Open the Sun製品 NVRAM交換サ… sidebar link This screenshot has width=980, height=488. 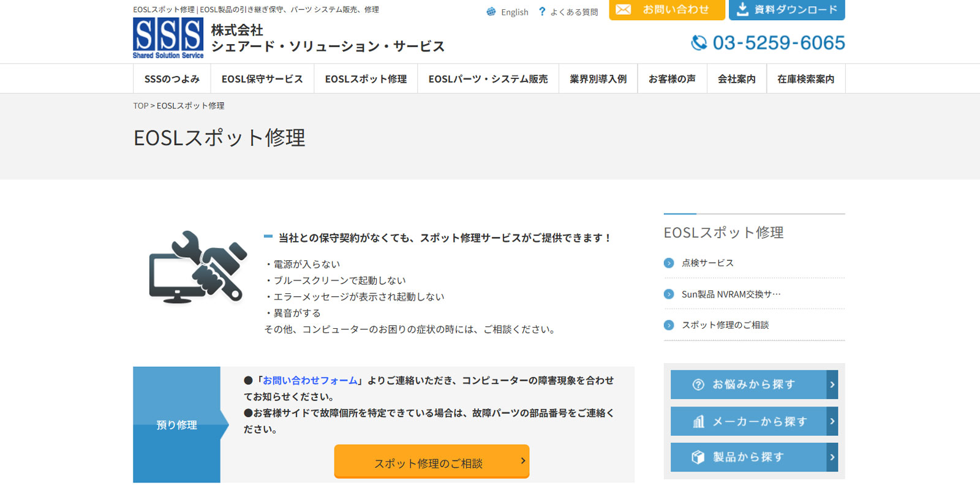(731, 294)
